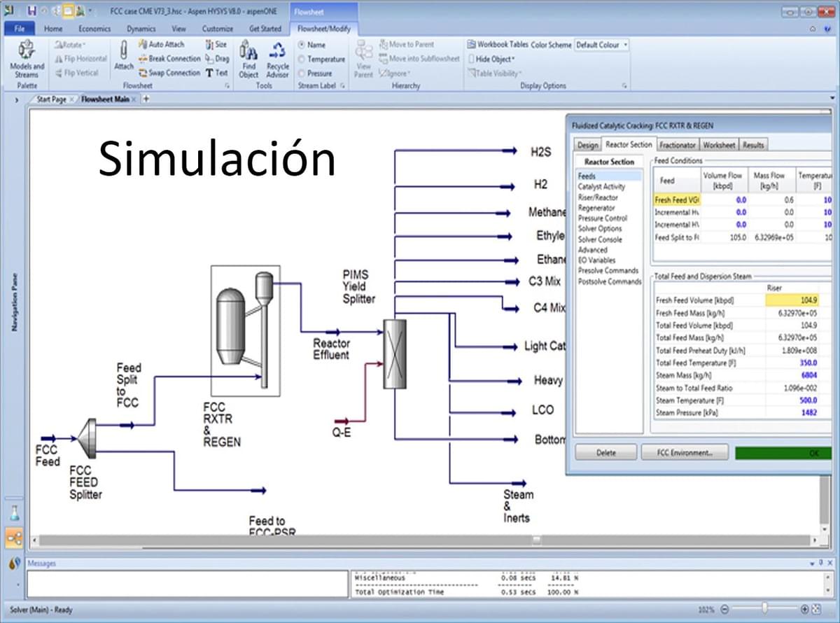Image resolution: width=840 pixels, height=623 pixels.
Task: Open the Customize ribbon tab
Action: pyautogui.click(x=218, y=29)
